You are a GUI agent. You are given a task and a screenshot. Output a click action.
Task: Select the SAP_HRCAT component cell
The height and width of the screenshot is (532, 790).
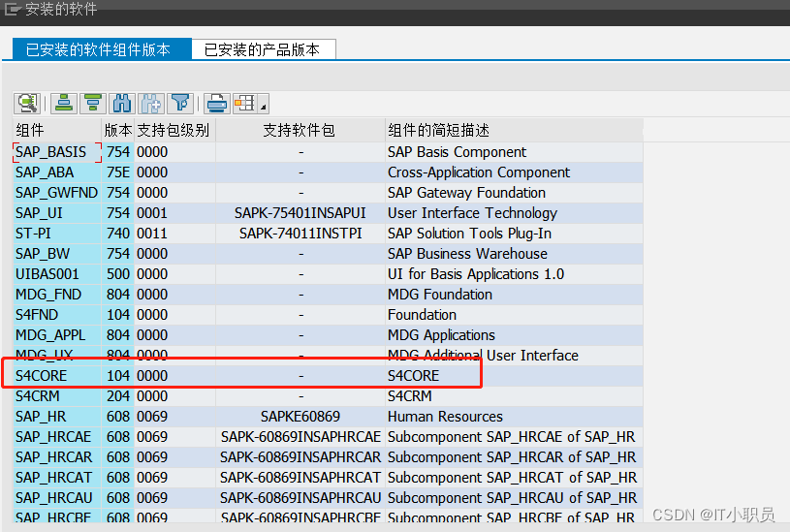click(x=57, y=478)
